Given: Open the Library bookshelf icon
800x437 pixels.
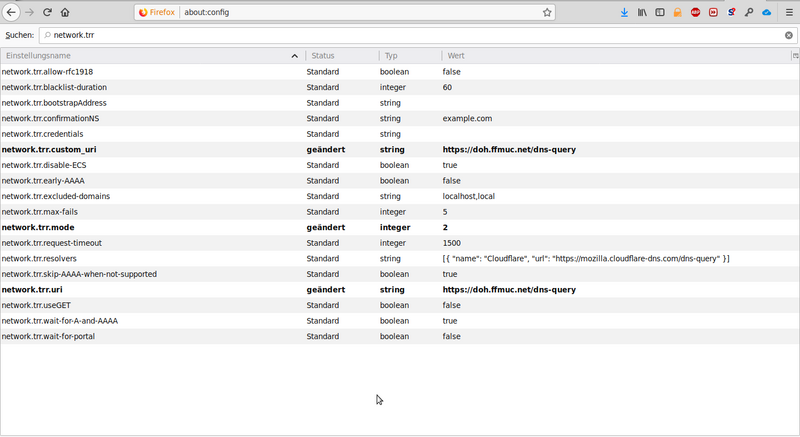Looking at the screenshot, I should [x=643, y=13].
